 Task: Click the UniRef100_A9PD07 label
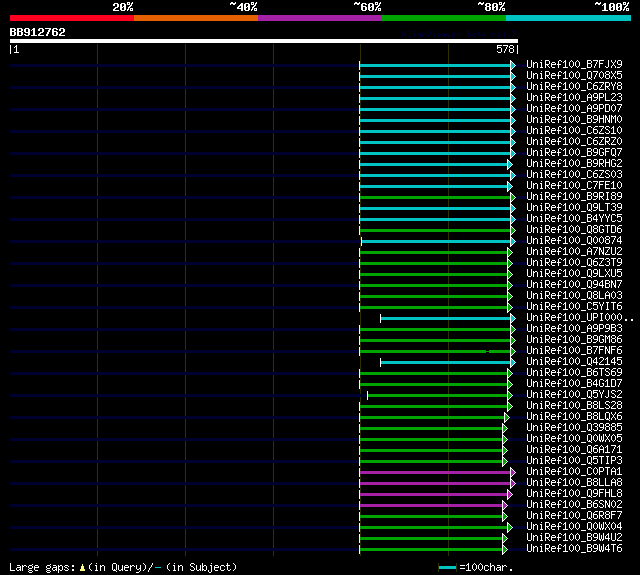click(x=574, y=109)
